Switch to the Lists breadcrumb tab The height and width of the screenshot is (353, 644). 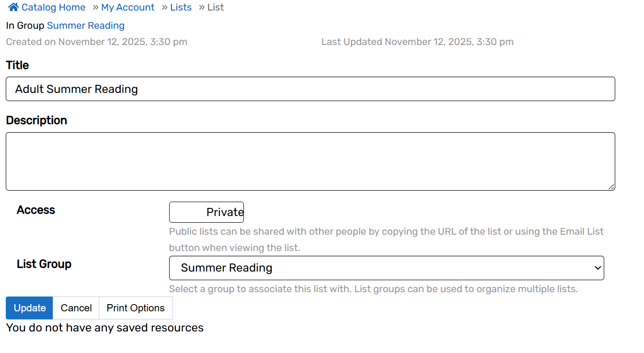pos(181,7)
